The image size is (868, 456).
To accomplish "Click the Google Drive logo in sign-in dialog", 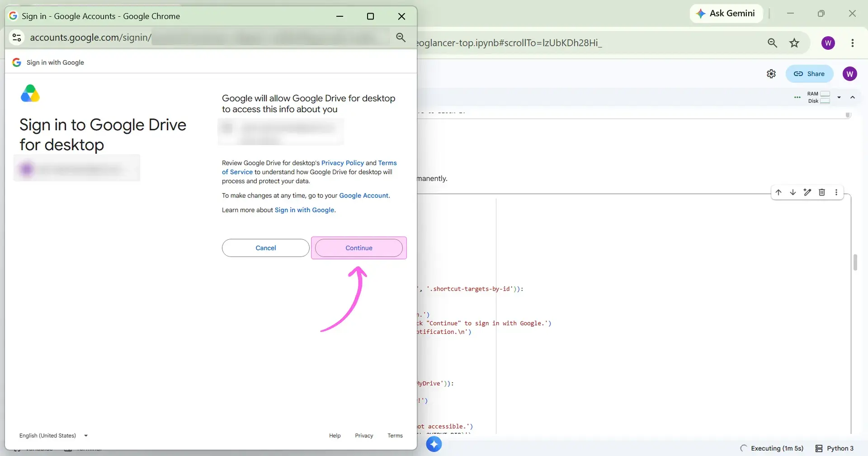I will pyautogui.click(x=30, y=93).
